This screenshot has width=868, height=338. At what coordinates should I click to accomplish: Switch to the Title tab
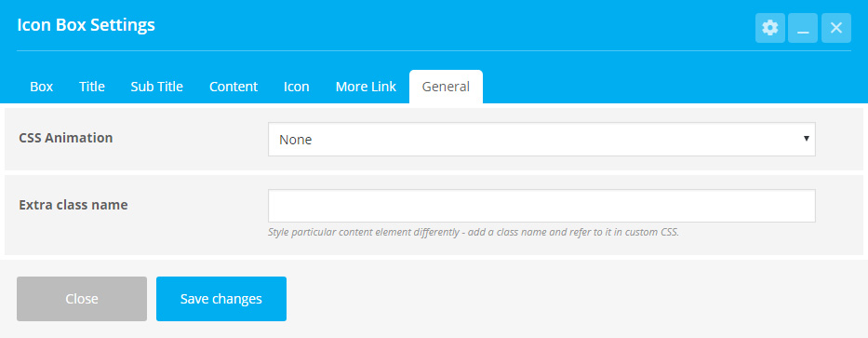(92, 87)
